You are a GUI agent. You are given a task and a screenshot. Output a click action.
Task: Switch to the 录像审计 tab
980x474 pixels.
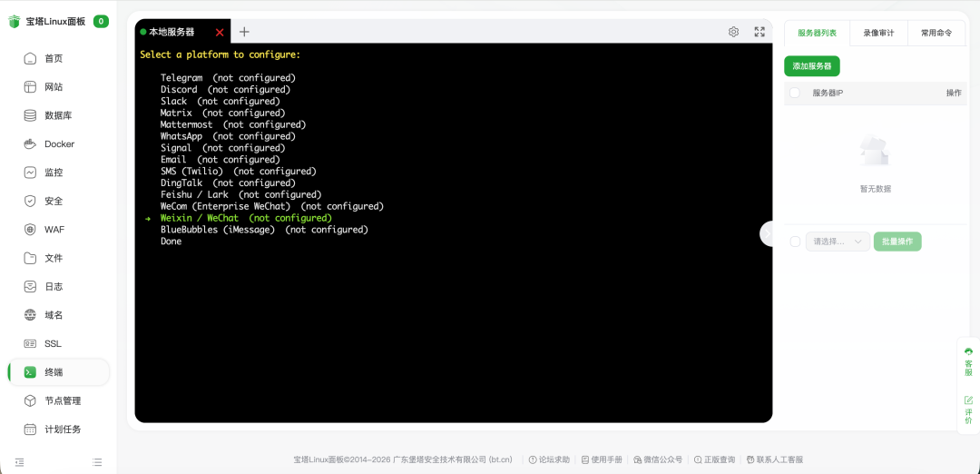878,33
